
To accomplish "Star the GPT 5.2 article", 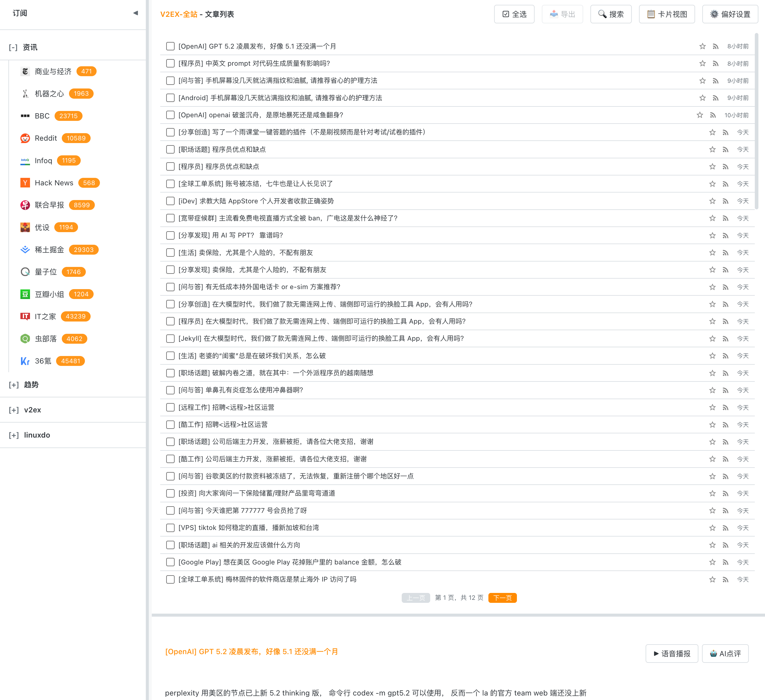I will pos(702,46).
